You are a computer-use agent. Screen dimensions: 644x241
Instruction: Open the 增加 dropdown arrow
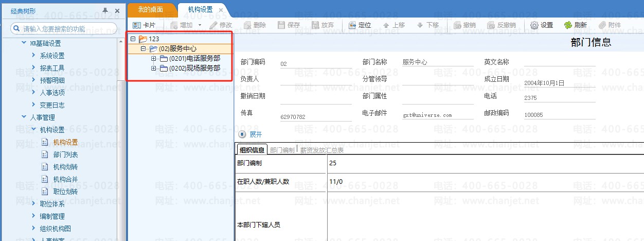200,25
